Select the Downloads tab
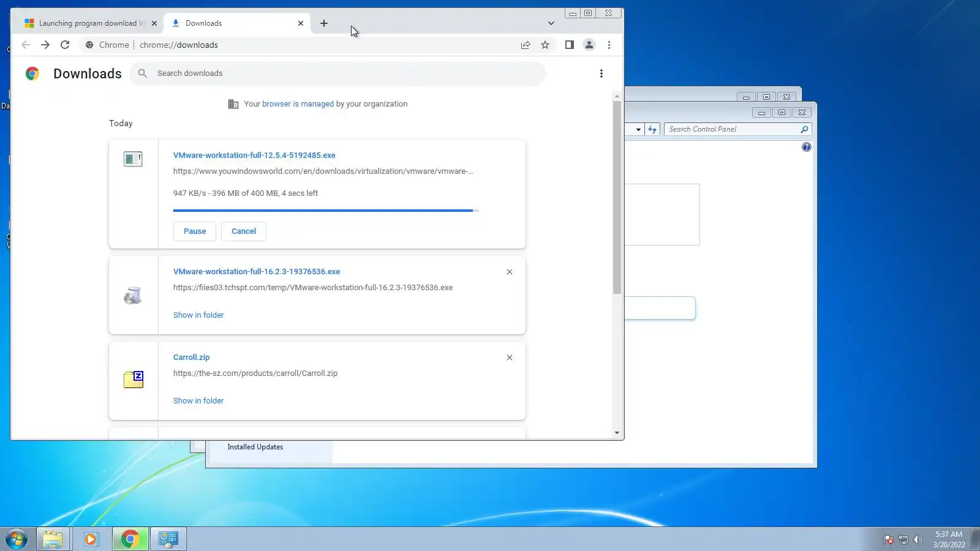The image size is (980, 551). click(x=238, y=23)
